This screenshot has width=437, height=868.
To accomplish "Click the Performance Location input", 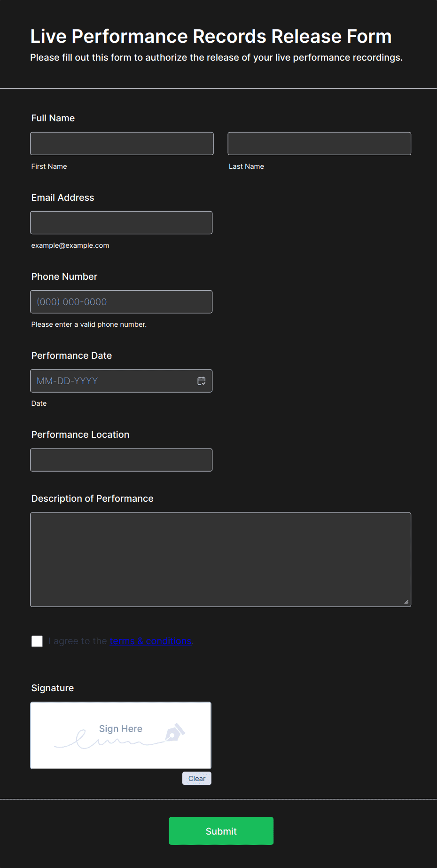I will click(121, 460).
